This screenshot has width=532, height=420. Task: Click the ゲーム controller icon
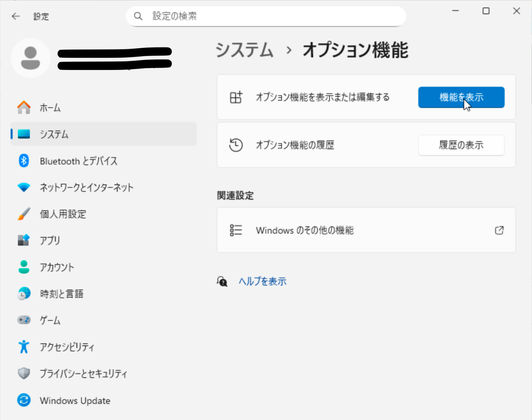pos(24,320)
